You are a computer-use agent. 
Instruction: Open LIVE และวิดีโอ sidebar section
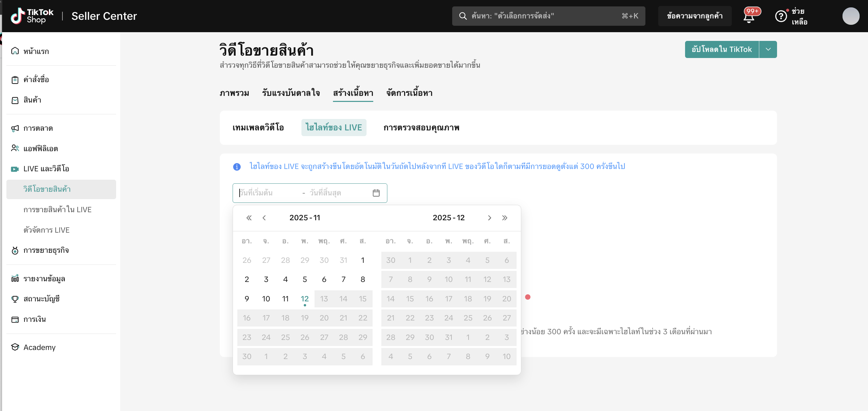(x=46, y=169)
